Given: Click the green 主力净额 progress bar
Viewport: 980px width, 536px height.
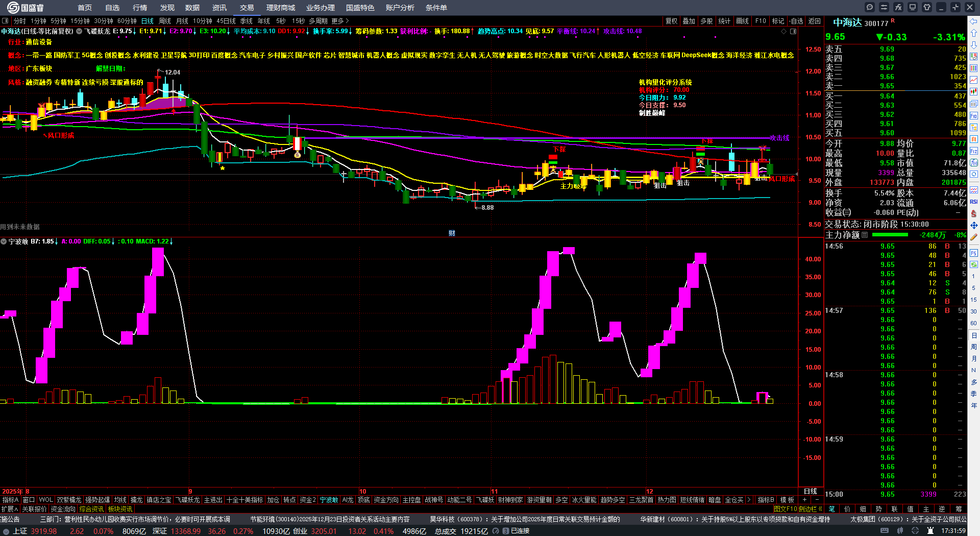Looking at the screenshot, I should click(890, 235).
